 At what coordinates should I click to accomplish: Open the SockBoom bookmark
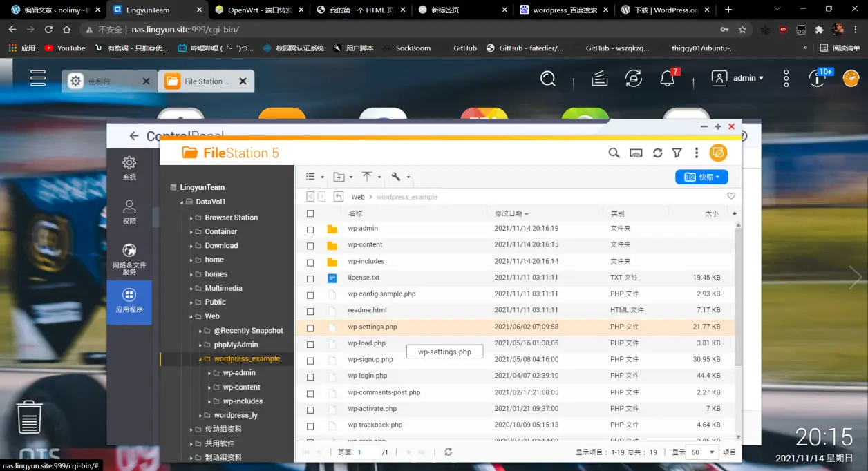(x=406, y=48)
